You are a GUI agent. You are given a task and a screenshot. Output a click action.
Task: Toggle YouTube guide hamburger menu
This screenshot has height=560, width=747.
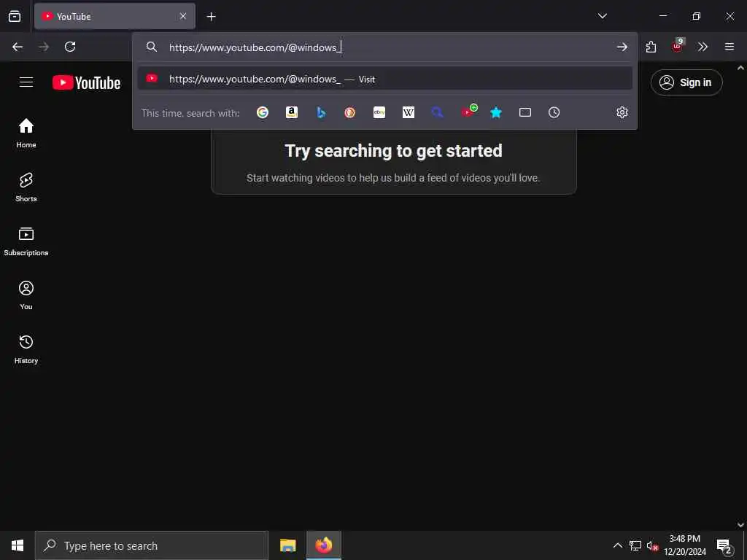pyautogui.click(x=26, y=82)
